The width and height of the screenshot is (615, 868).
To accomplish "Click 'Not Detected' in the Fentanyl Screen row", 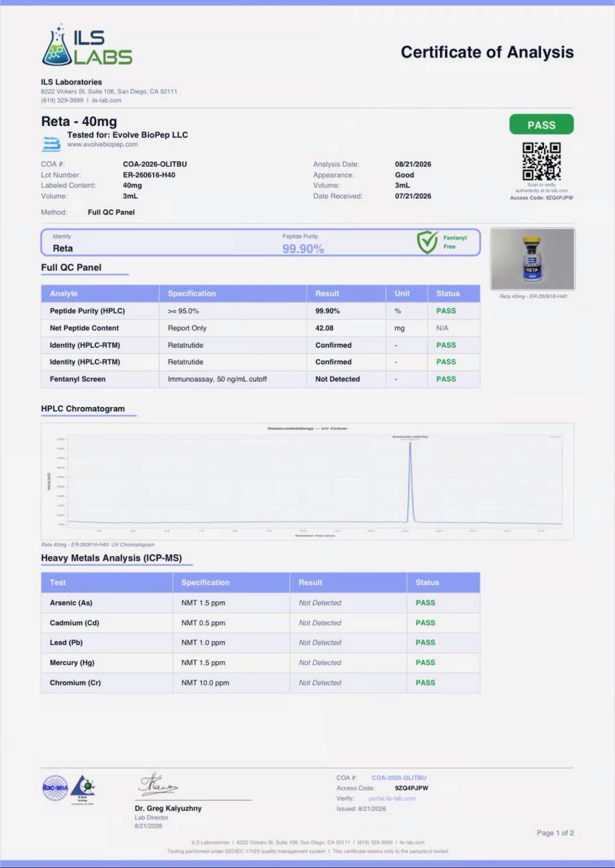I will [337, 379].
